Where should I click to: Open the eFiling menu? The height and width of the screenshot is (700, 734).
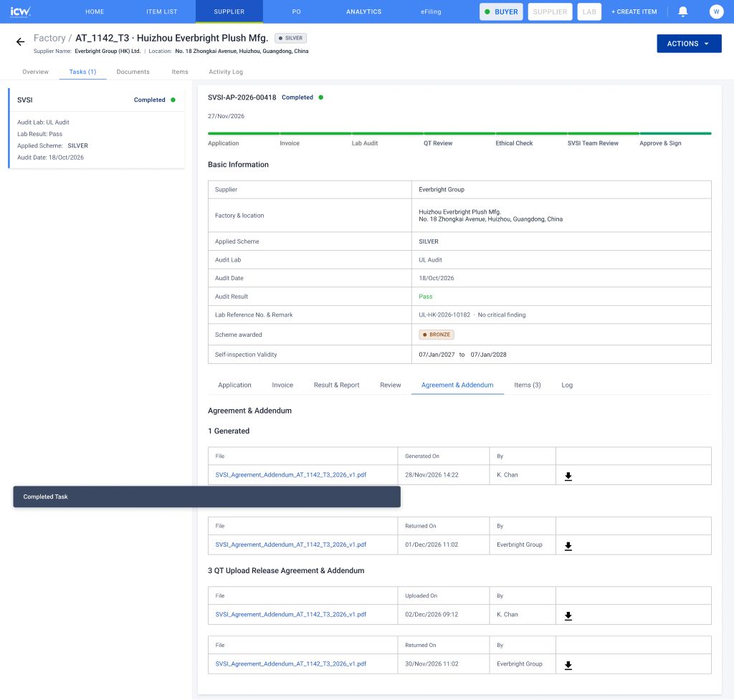[431, 11]
